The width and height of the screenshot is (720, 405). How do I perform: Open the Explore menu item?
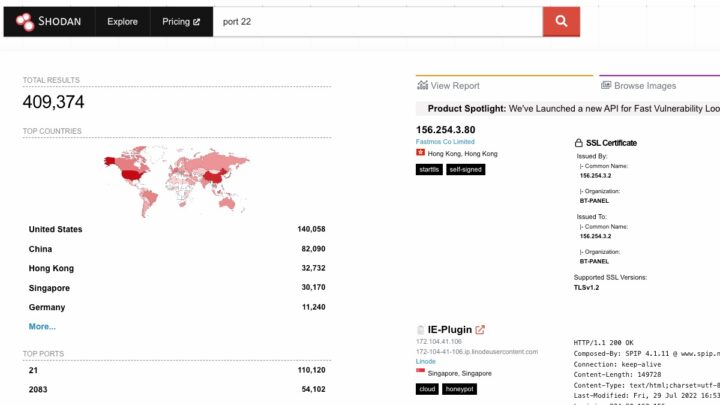122,21
